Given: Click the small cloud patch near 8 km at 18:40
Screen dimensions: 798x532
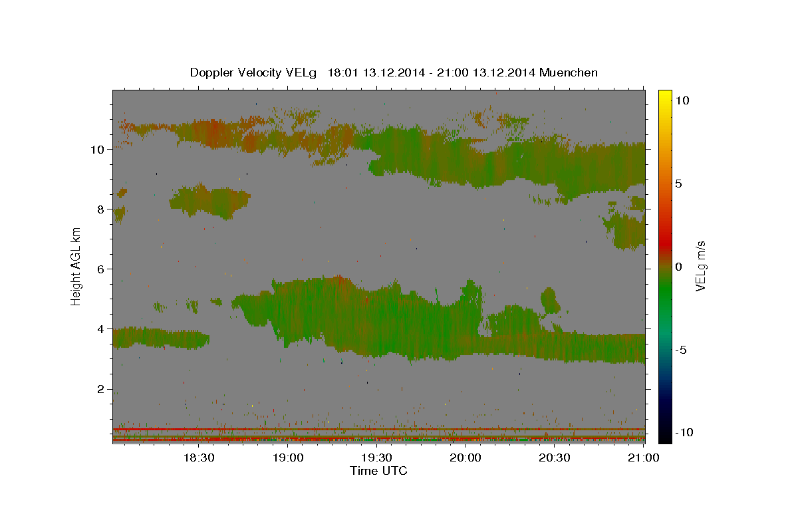Looking at the screenshot, I should tap(209, 201).
